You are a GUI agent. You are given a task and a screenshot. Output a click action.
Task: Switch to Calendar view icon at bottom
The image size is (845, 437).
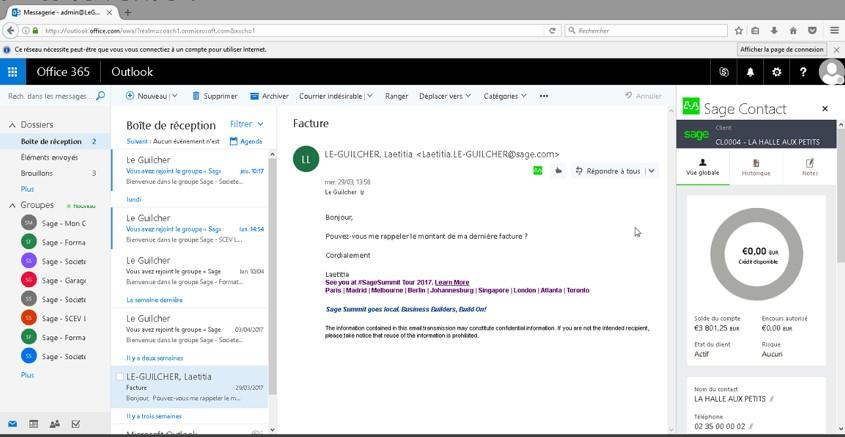tap(33, 424)
